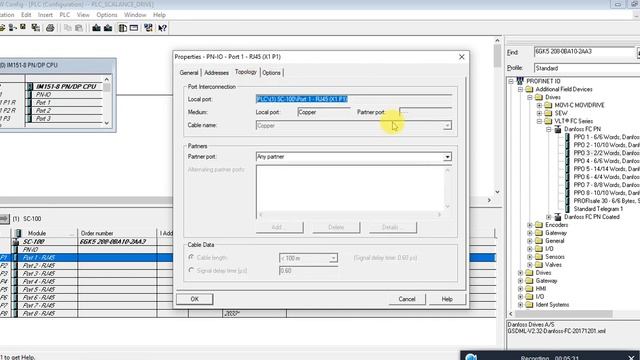The image size is (640, 360).
Task: Click the catalog horizontal scrollbar
Action: [x=563, y=313]
